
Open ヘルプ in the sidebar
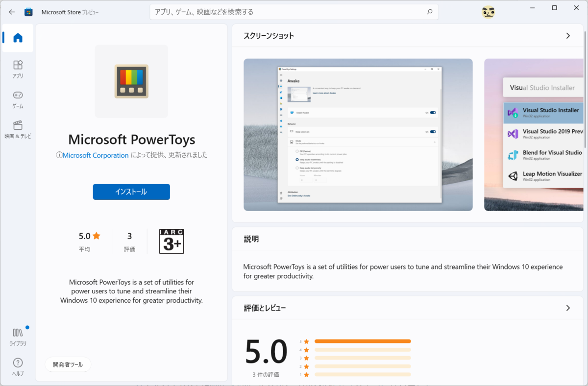pyautogui.click(x=18, y=367)
